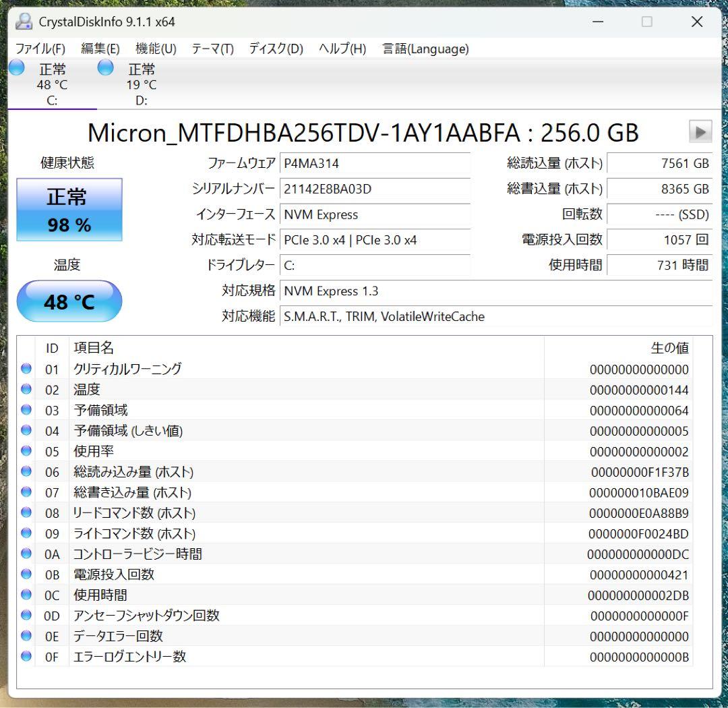The image size is (728, 708).
Task: Click the 正常 health status badge
Action: tap(69, 209)
